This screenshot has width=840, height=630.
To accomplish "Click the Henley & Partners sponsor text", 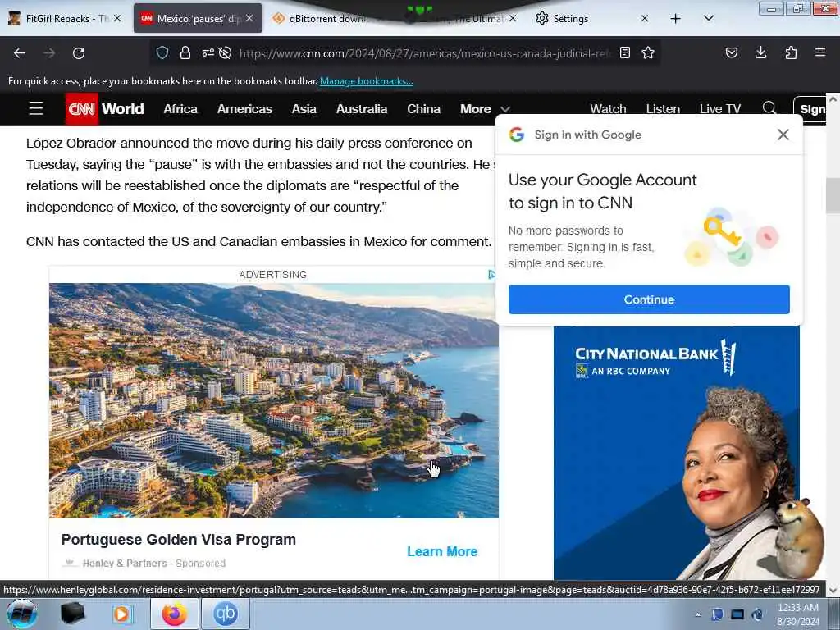I will [x=125, y=563].
